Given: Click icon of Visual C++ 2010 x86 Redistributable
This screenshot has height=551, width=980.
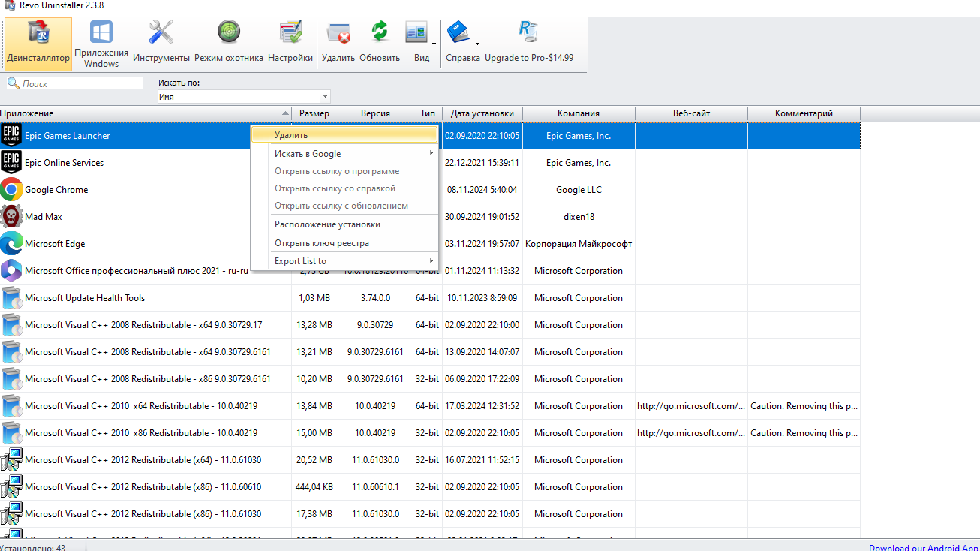Looking at the screenshot, I should pyautogui.click(x=11, y=433).
